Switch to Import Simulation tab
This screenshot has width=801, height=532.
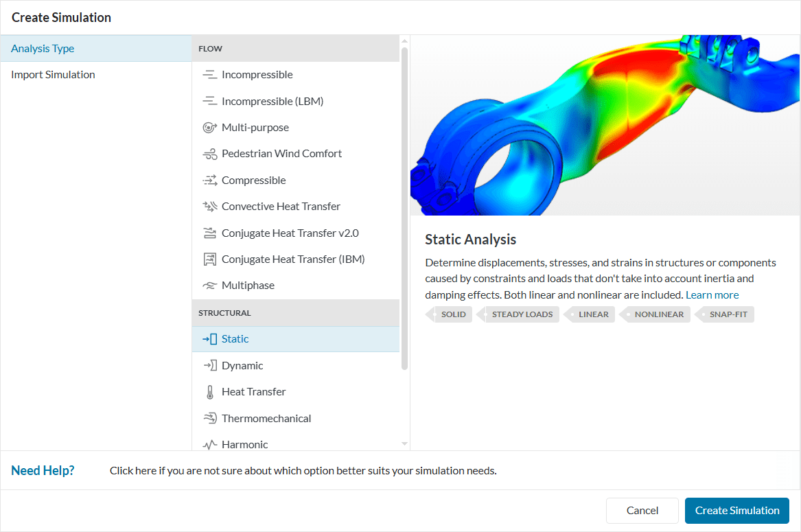click(x=53, y=75)
